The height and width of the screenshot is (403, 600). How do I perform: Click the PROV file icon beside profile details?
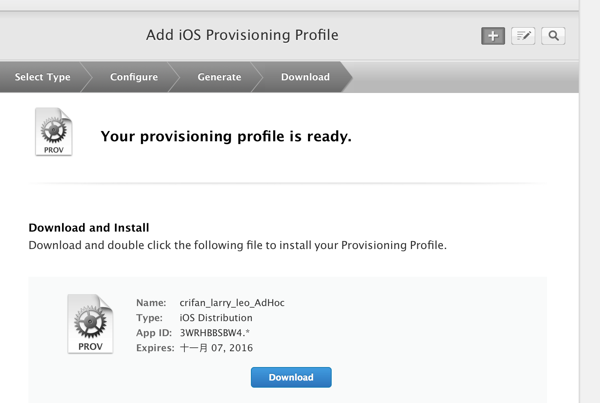click(89, 324)
